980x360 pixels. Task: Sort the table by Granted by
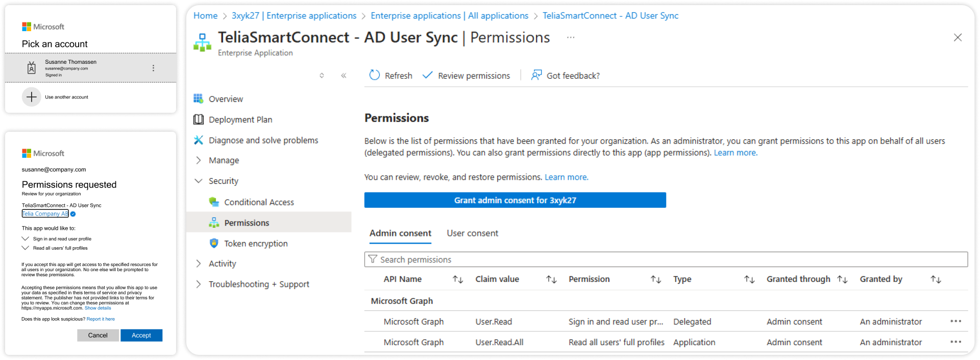pyautogui.click(x=936, y=279)
